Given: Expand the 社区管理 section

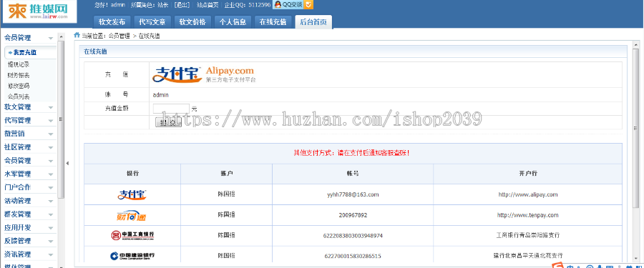Looking at the screenshot, I should [29, 147].
